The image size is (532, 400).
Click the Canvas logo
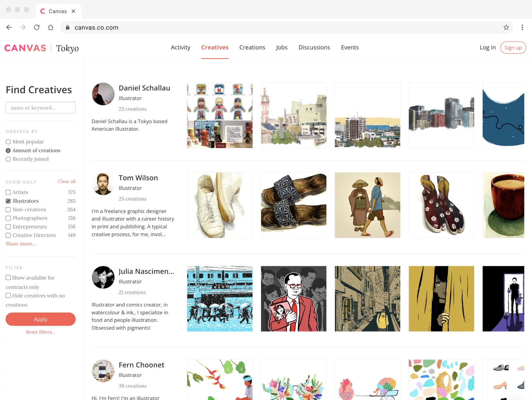[x=25, y=48]
